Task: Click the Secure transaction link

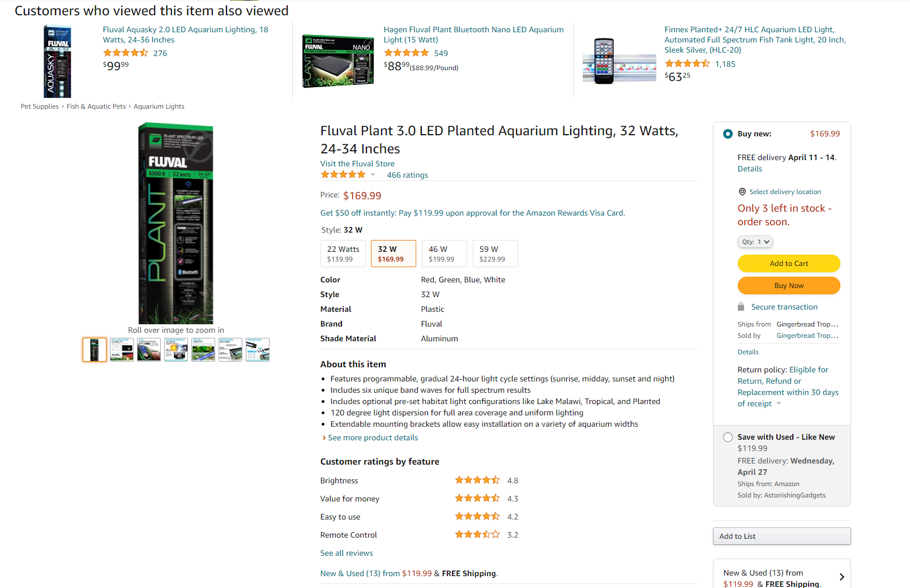Action: point(784,307)
